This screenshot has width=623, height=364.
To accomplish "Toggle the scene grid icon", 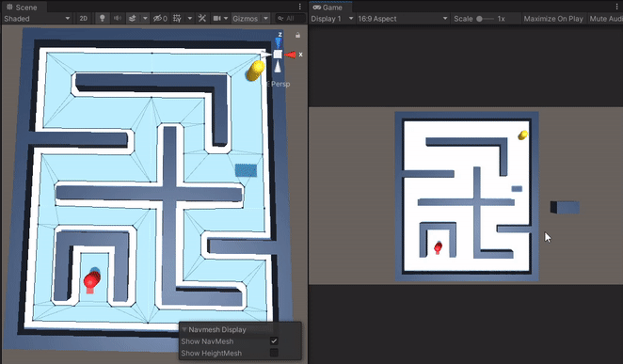I will (x=177, y=19).
